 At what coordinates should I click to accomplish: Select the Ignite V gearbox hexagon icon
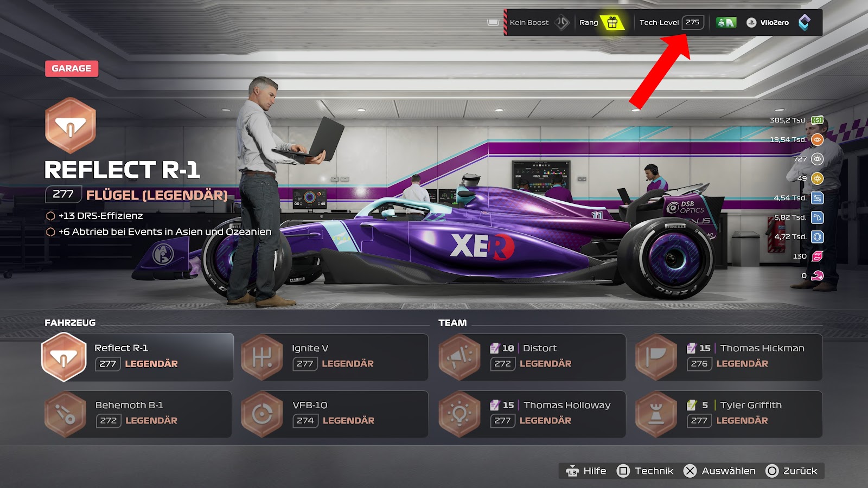(262, 357)
